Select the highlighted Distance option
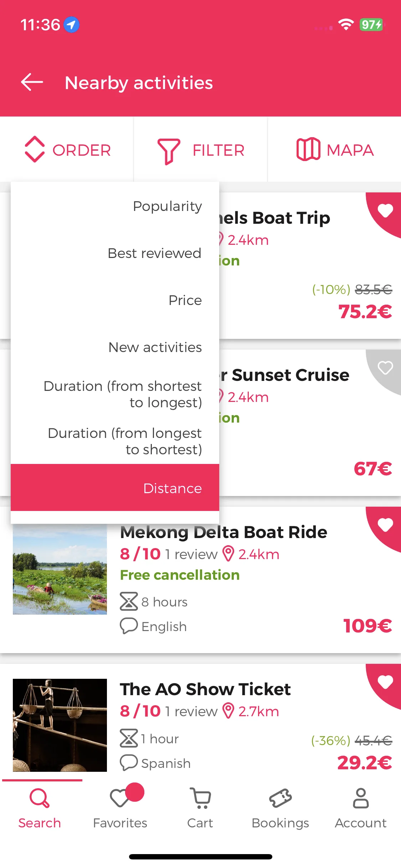Screen dimensions: 401x868 (115, 487)
